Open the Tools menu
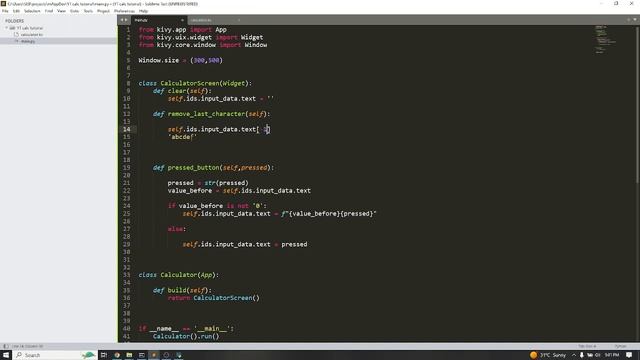The width and height of the screenshot is (640, 360). tap(88, 11)
